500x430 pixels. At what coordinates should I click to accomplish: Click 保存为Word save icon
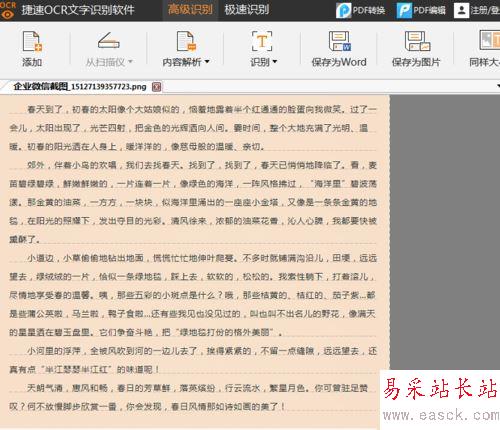point(339,41)
